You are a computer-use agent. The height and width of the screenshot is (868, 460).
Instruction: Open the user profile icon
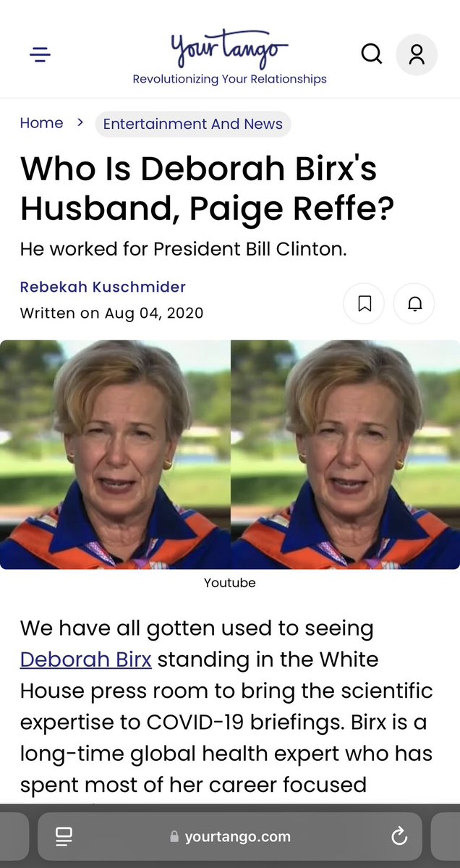[x=417, y=54]
